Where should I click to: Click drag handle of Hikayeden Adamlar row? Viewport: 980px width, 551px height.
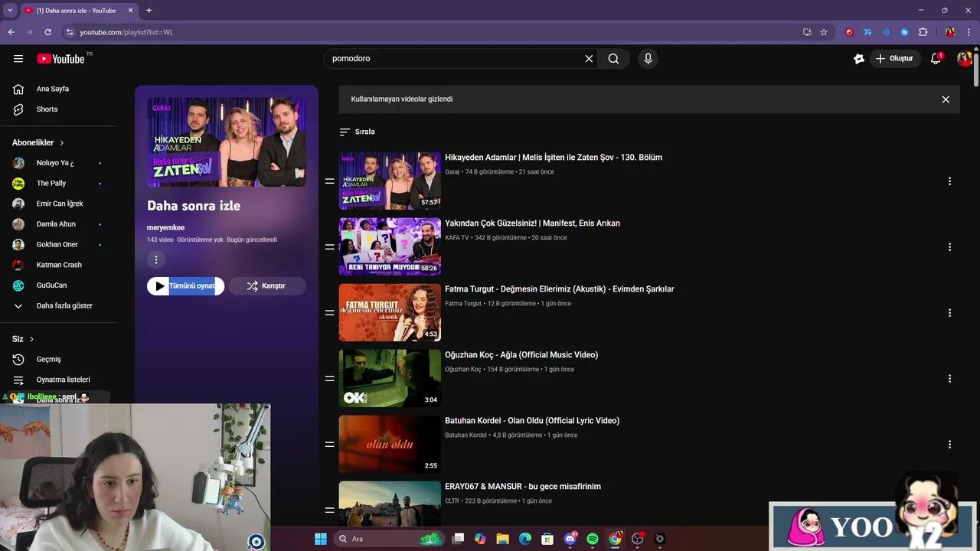[329, 181]
